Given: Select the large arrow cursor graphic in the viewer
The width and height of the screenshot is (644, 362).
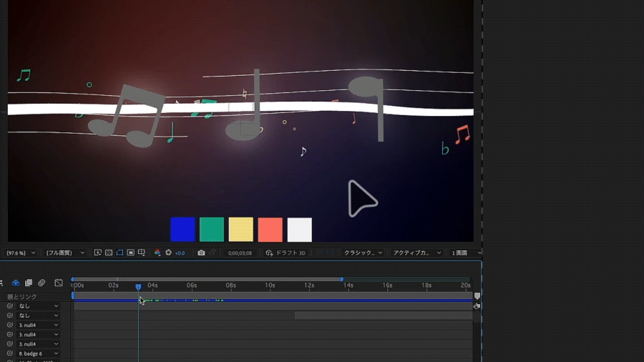Looking at the screenshot, I should [362, 199].
